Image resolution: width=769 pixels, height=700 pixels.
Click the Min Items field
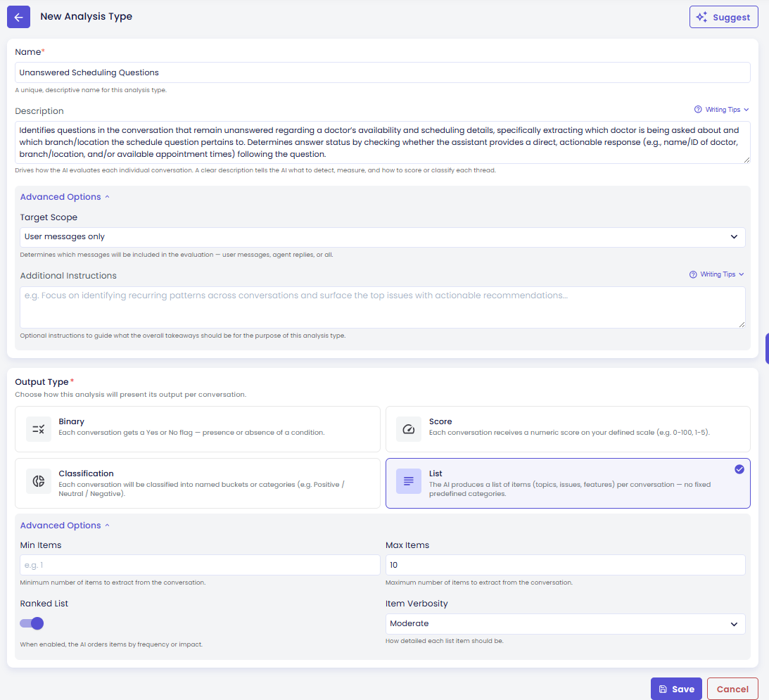(x=200, y=565)
